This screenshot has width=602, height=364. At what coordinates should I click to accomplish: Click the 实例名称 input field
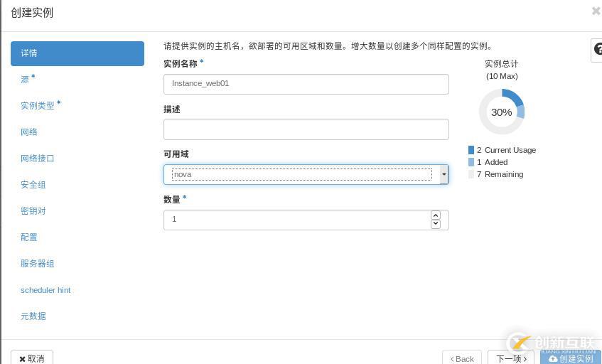(306, 84)
